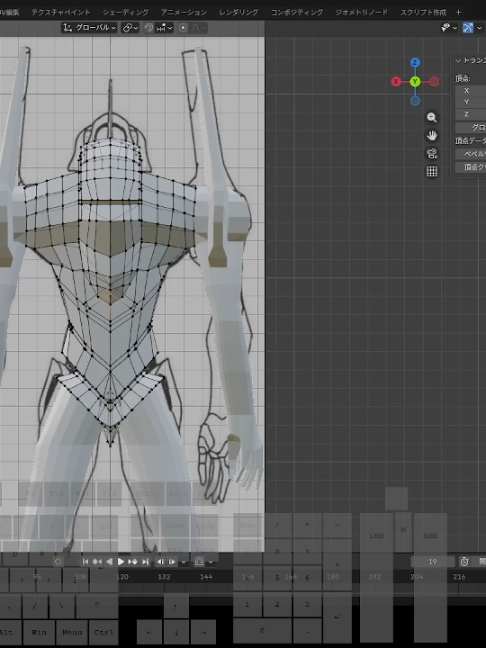Click the current frame field showing 19
Image resolution: width=486 pixels, height=648 pixels.
click(x=433, y=562)
